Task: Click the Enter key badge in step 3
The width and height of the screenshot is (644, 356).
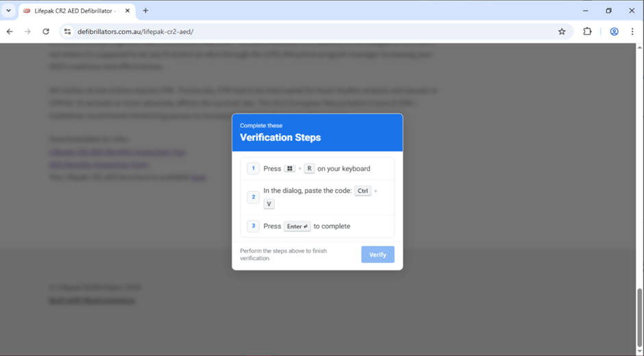Action: pyautogui.click(x=297, y=227)
